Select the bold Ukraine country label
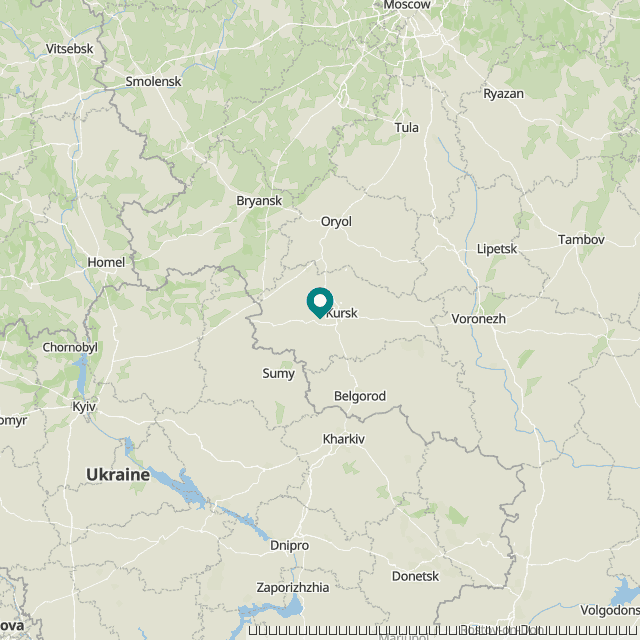 [x=118, y=475]
